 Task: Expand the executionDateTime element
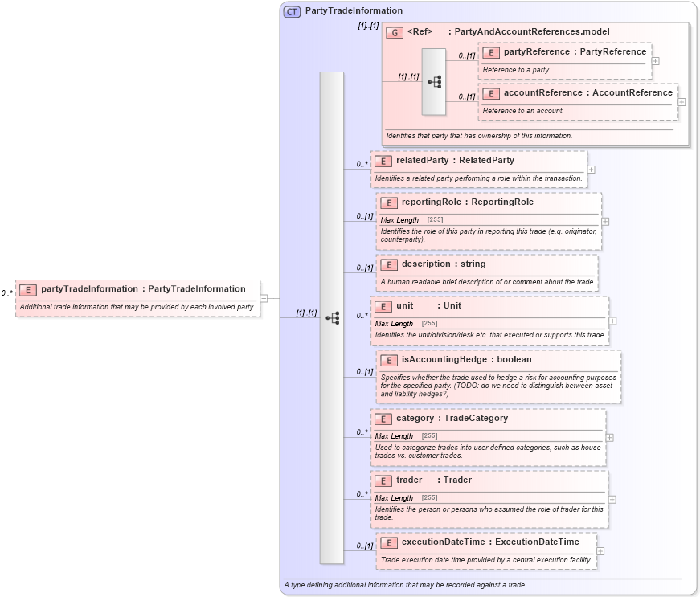pos(600,551)
